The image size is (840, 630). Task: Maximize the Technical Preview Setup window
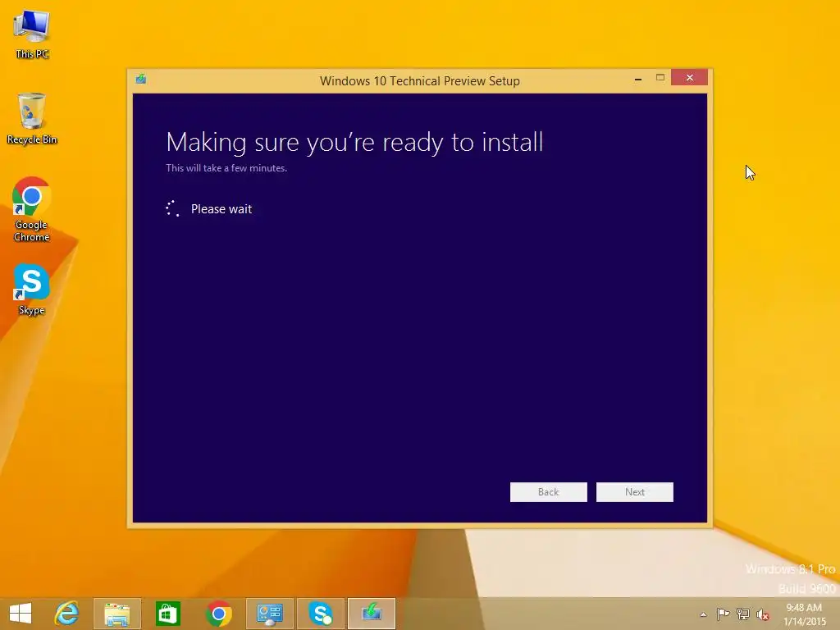click(660, 78)
